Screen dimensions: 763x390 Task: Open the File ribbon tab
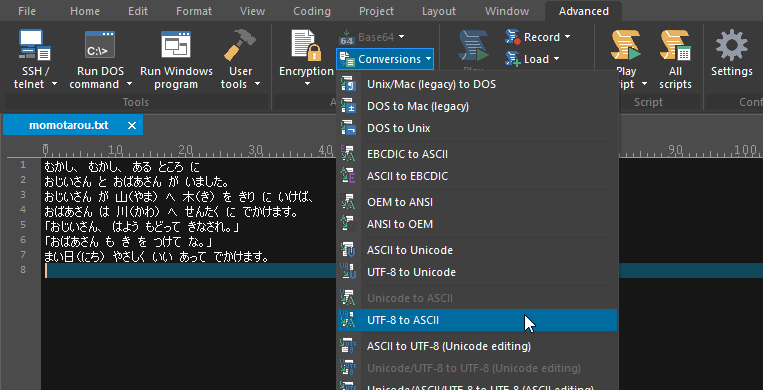[x=27, y=11]
